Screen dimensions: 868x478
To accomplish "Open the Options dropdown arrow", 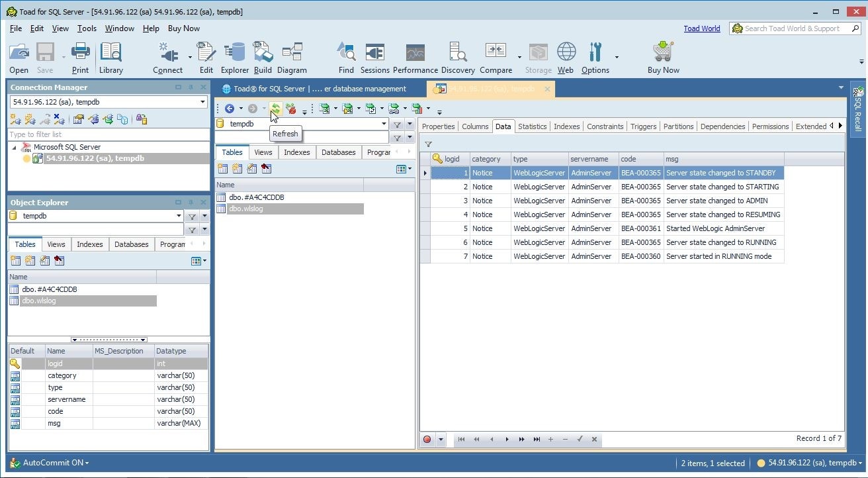I will tap(617, 57).
